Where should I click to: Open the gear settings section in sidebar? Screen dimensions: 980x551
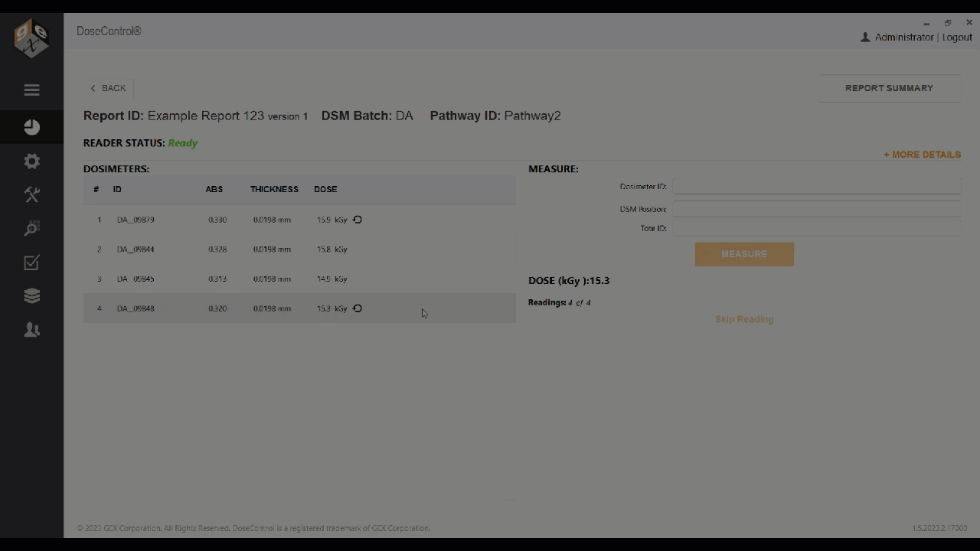pyautogui.click(x=31, y=161)
